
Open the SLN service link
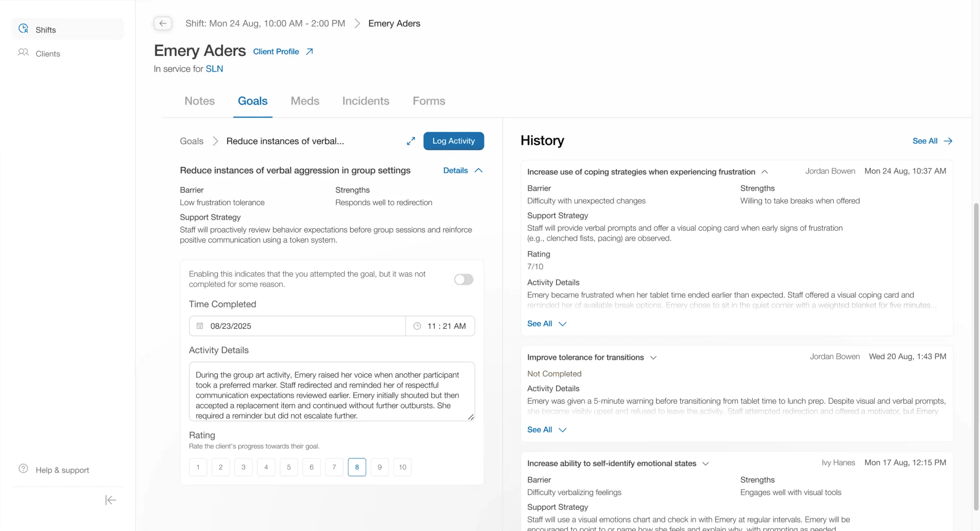click(x=214, y=69)
